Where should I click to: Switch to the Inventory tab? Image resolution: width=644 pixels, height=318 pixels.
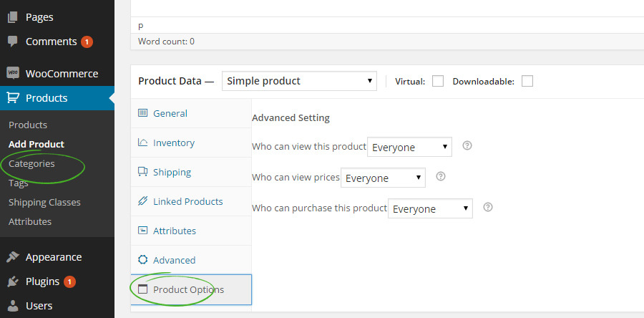click(173, 143)
